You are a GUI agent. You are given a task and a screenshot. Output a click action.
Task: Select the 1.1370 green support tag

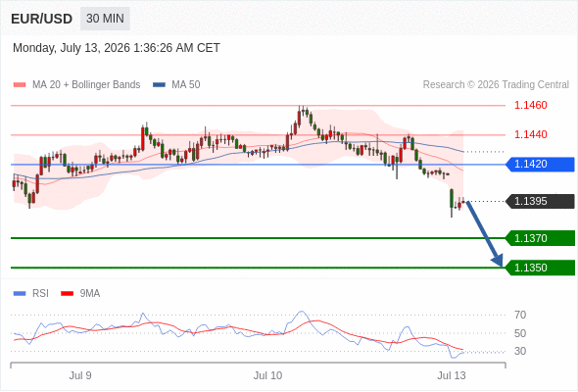coord(540,238)
